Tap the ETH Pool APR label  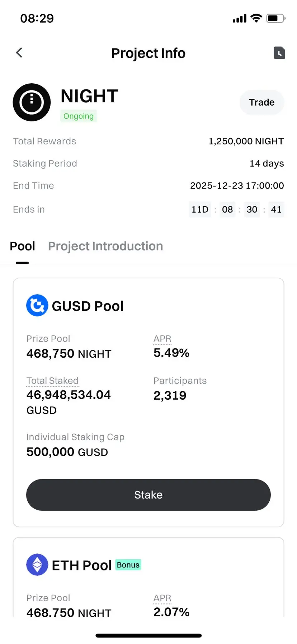point(162,598)
